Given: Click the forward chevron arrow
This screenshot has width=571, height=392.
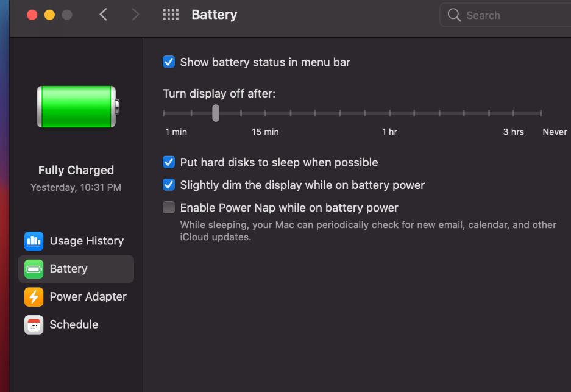Looking at the screenshot, I should [x=135, y=15].
